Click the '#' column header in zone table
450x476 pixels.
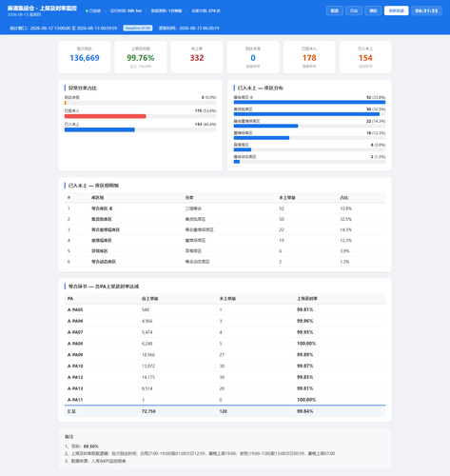pos(68,198)
